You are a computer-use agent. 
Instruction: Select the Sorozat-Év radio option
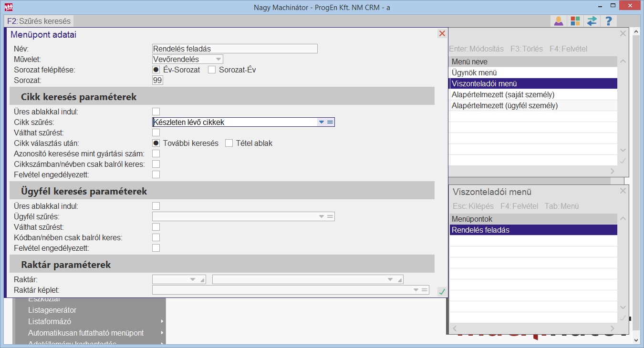coord(212,70)
